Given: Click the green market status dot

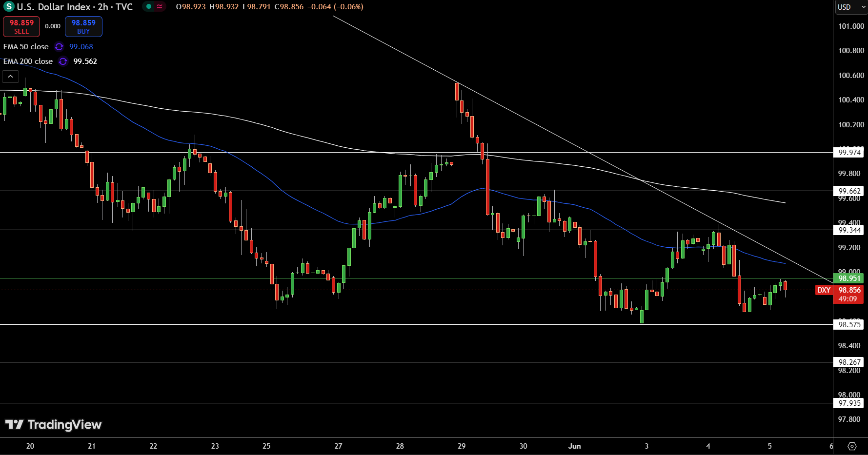Looking at the screenshot, I should 149,7.
